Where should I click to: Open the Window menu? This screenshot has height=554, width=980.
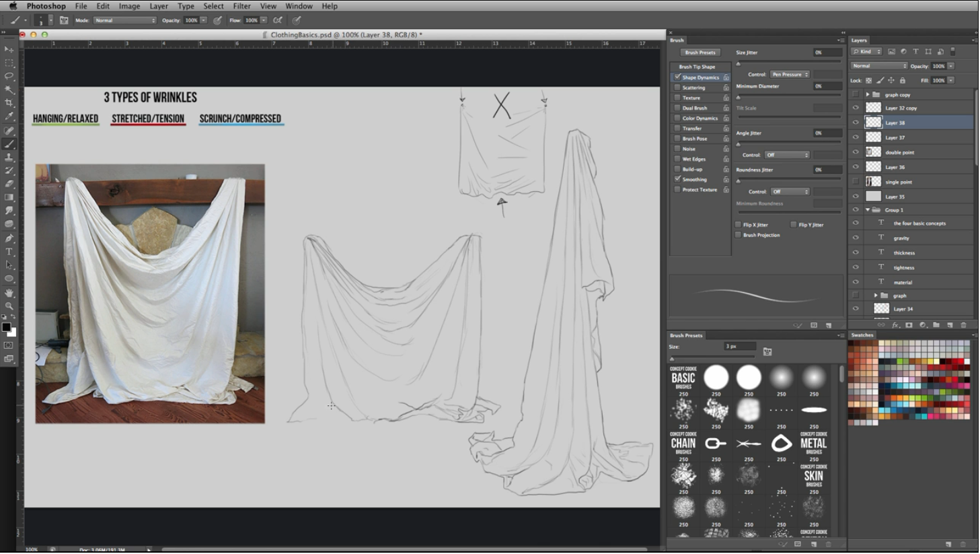click(x=299, y=6)
